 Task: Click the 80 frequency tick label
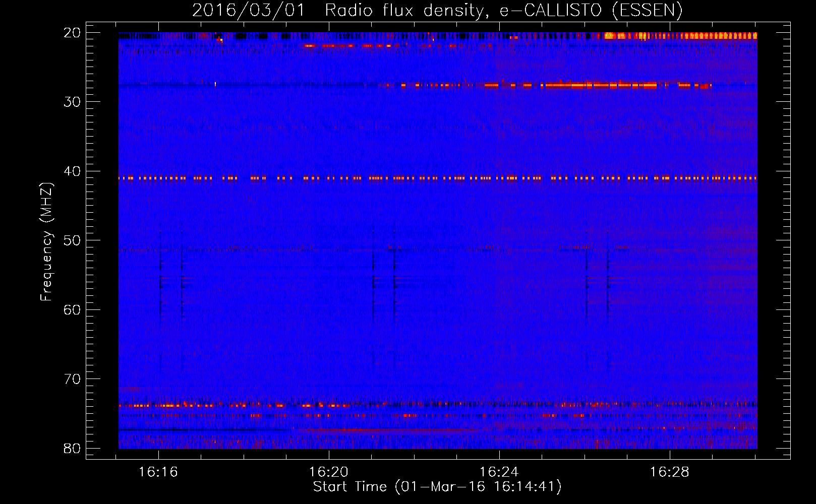[72, 449]
